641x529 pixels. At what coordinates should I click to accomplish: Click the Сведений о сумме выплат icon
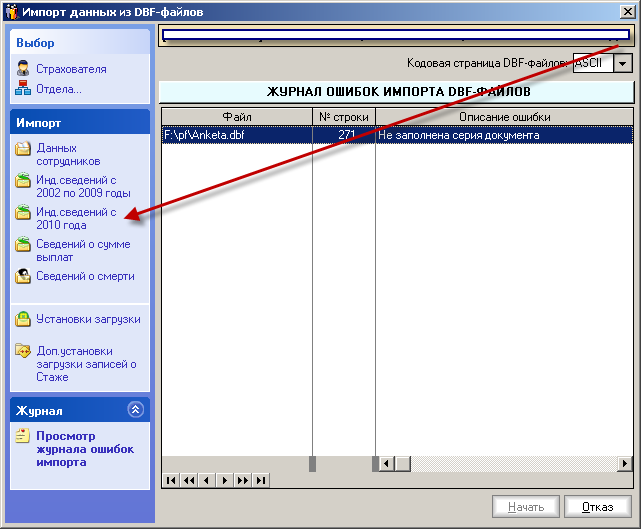[x=23, y=244]
